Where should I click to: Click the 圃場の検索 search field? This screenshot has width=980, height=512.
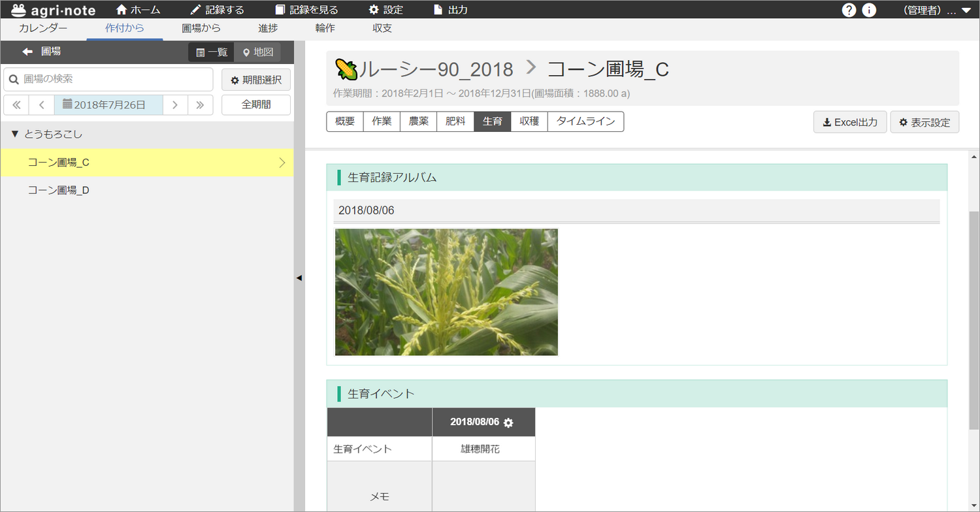pos(108,79)
